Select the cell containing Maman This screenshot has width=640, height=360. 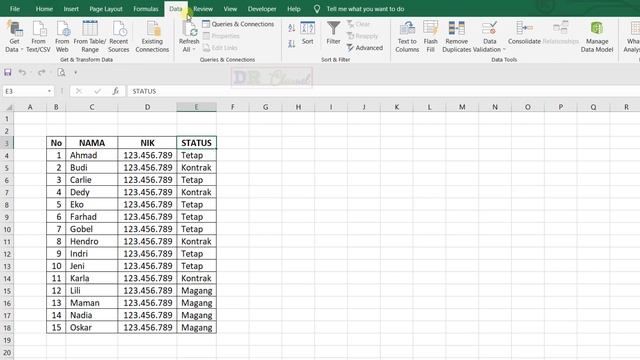(x=92, y=303)
